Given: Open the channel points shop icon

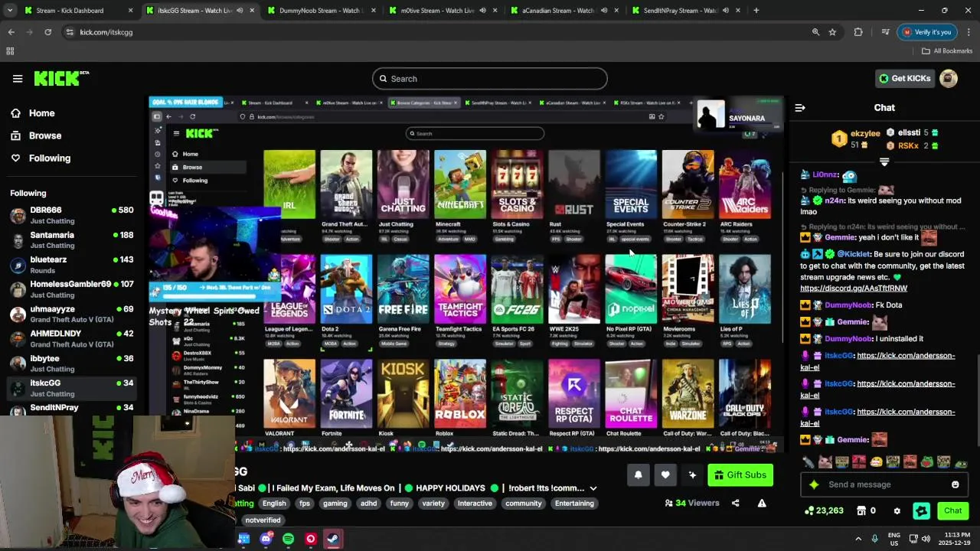Looking at the screenshot, I should [x=861, y=510].
